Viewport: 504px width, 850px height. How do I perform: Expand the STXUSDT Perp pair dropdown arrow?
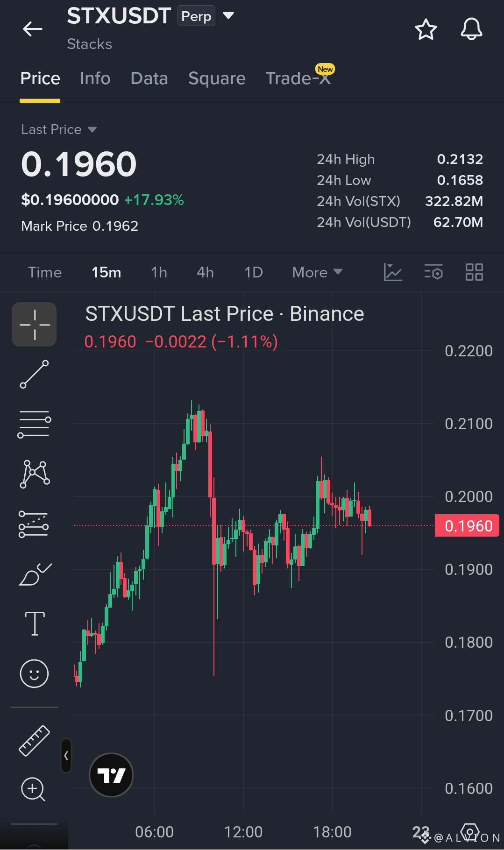click(228, 15)
